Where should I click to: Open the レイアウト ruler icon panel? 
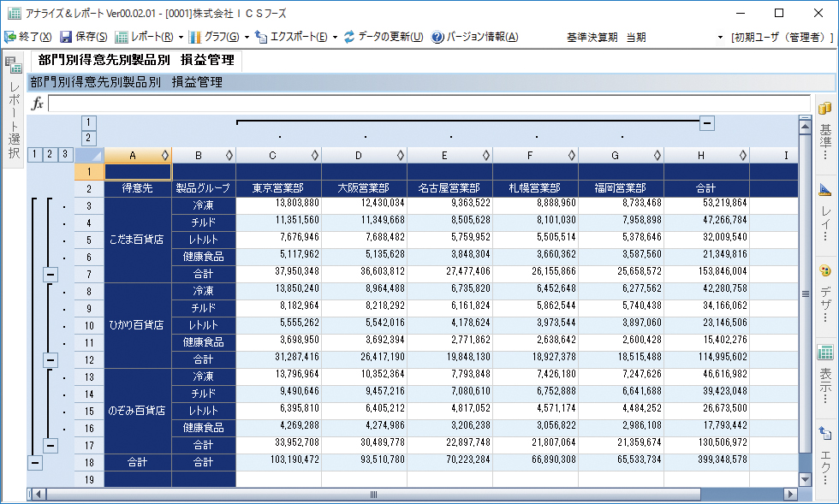(825, 190)
